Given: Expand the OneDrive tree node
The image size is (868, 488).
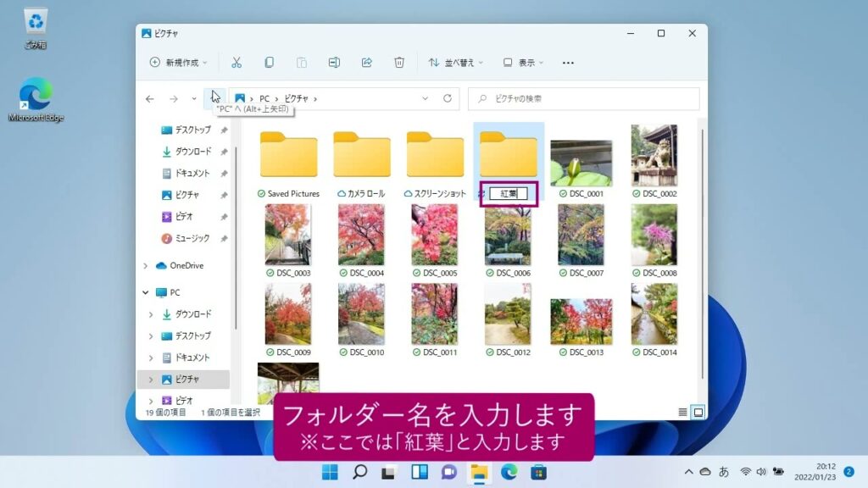Looking at the screenshot, I should 145,266.
